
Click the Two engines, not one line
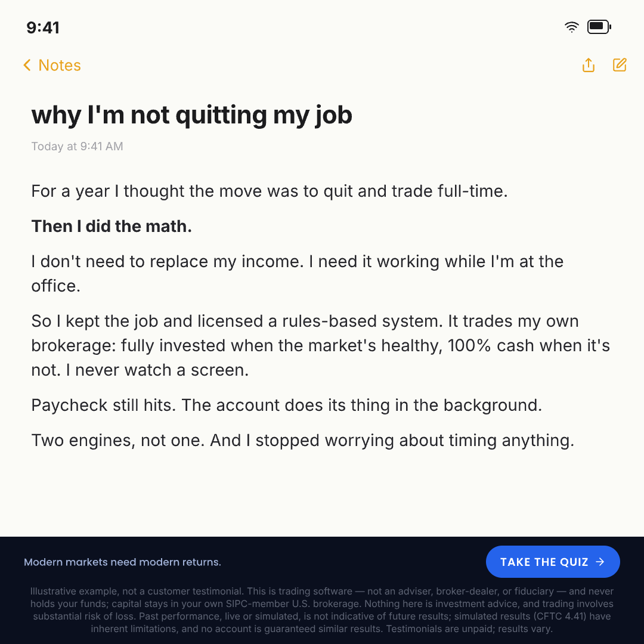303,441
